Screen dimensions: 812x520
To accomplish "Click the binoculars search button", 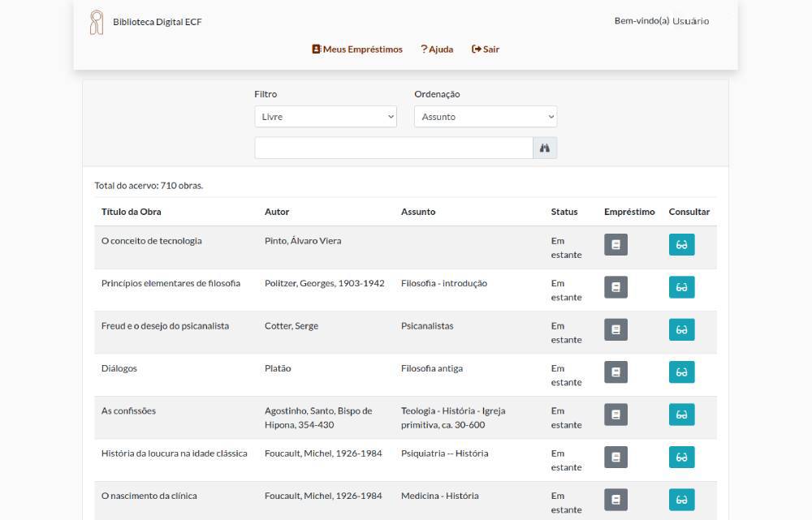I will coord(545,148).
